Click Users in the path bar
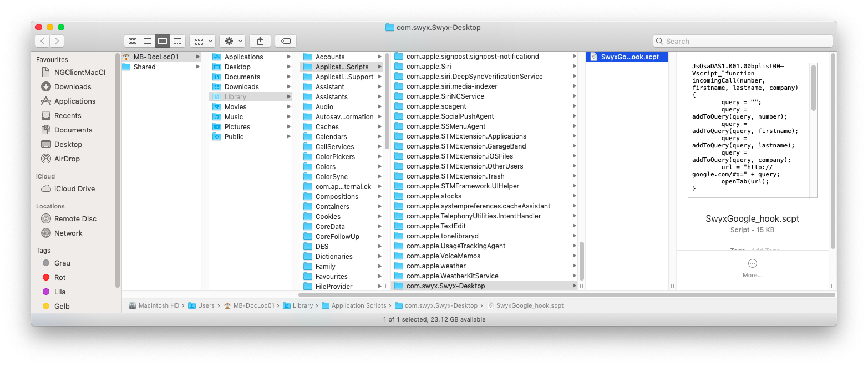 tap(206, 305)
